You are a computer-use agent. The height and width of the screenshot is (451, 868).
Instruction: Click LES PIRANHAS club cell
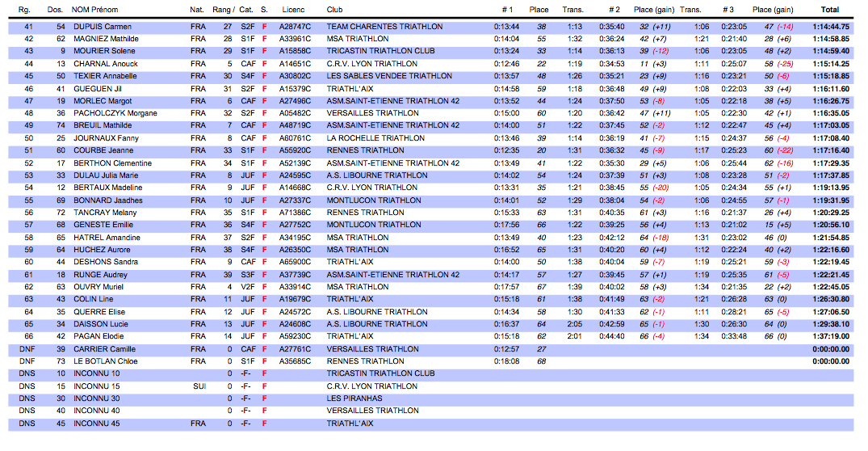point(354,398)
